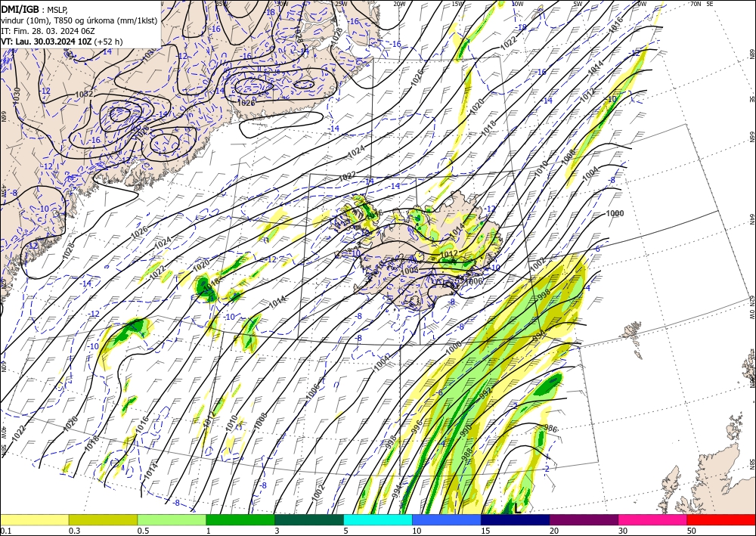Click the purple 20–30 legend color band
This screenshot has height=536, width=756.
point(584,519)
